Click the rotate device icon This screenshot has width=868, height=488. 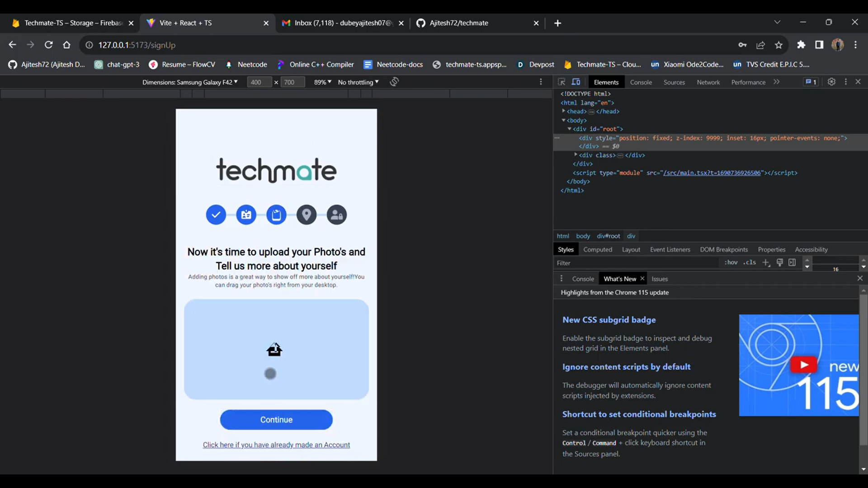pyautogui.click(x=394, y=82)
